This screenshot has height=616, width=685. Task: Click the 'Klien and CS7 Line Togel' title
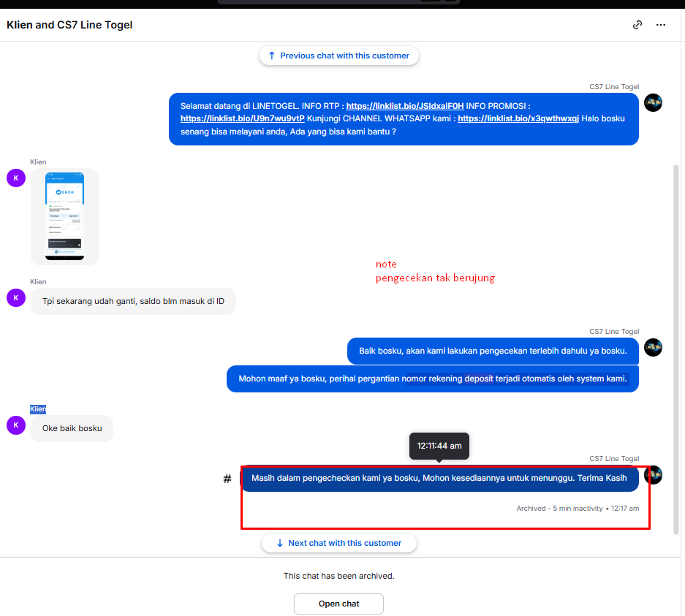[69, 25]
